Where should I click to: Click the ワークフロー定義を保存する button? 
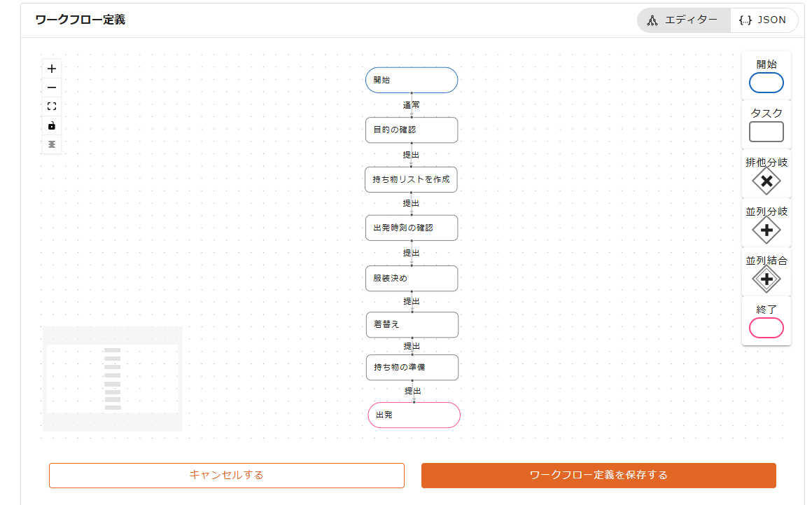(x=598, y=475)
